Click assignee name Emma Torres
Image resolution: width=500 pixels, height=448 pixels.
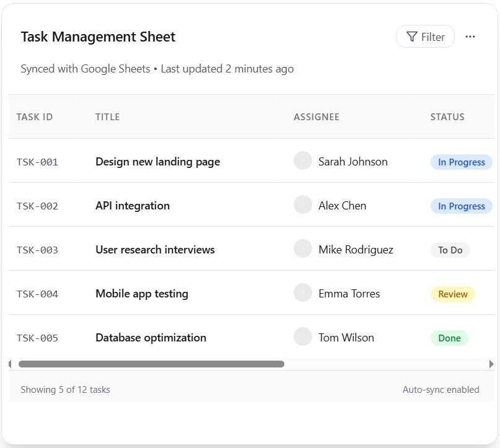(x=349, y=294)
